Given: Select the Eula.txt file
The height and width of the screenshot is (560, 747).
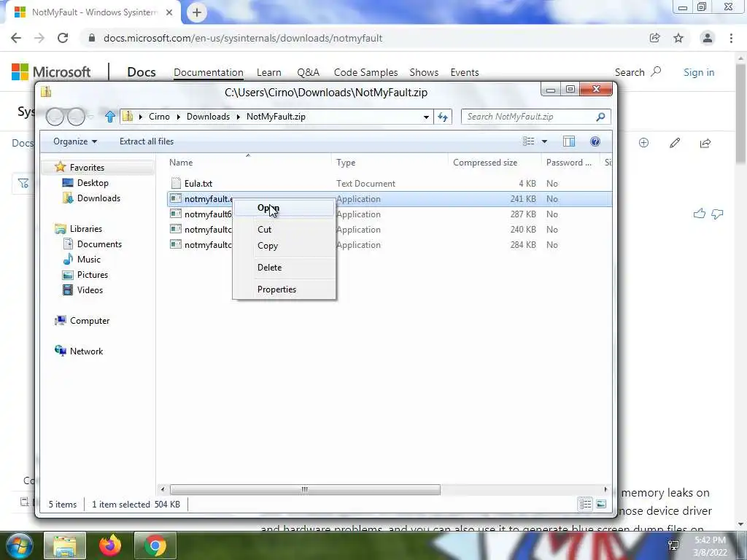Looking at the screenshot, I should (x=198, y=183).
